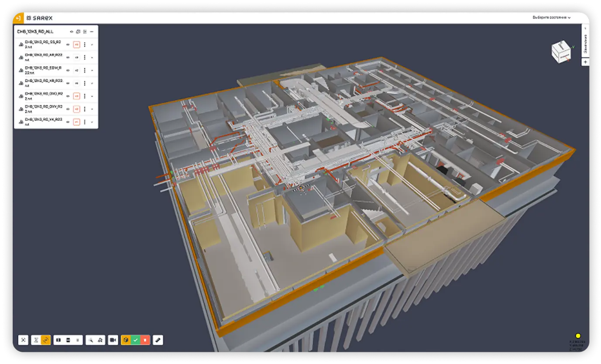The height and width of the screenshot is (364, 601).
Task: Expand the CHB_12K3_RD_KR row chevron
Action: point(92,83)
